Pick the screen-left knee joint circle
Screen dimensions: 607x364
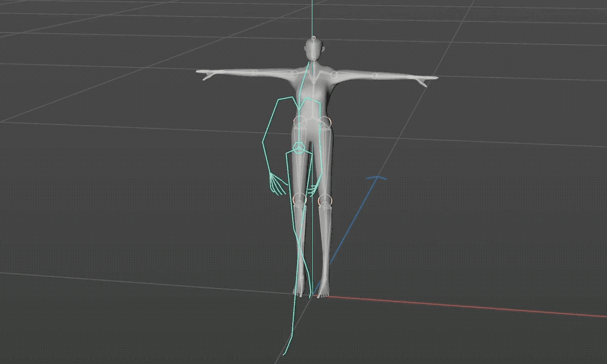click(299, 198)
